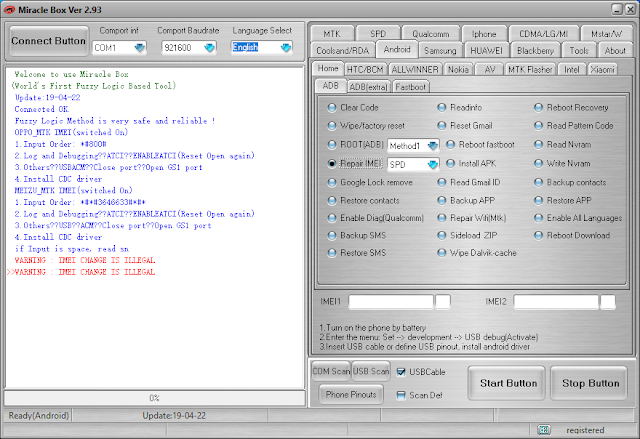Select the Sideload ZIP option
Viewport: 640px width, 439px height.
[442, 235]
